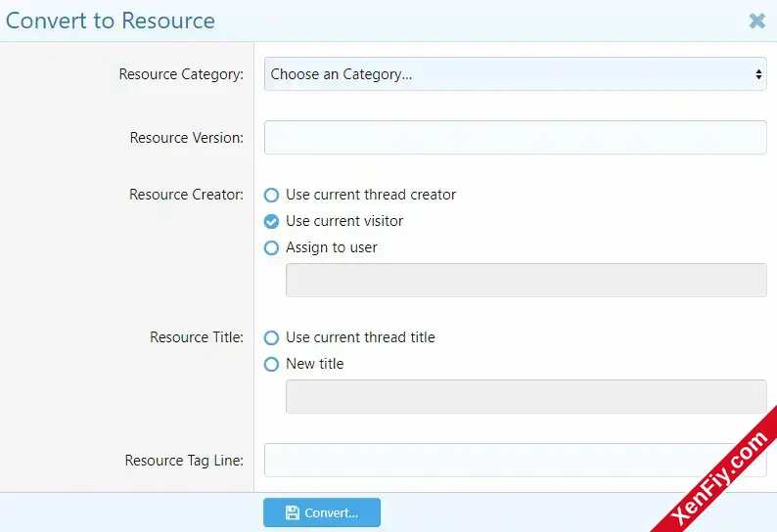This screenshot has width=777, height=532.
Task: Click the Resource Category label
Action: [181, 74]
